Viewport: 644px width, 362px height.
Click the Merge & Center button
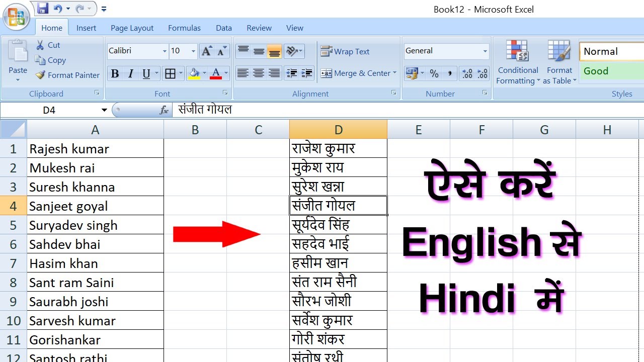[x=355, y=73]
